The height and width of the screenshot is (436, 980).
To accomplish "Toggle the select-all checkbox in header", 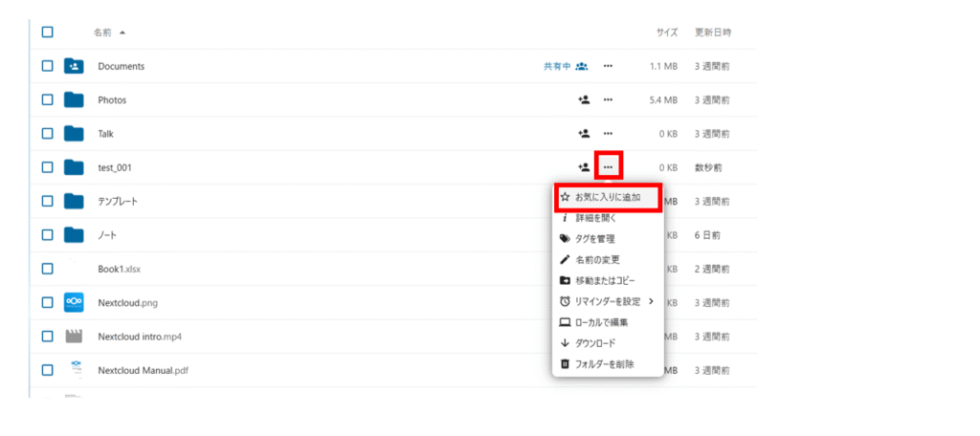I will click(x=47, y=32).
